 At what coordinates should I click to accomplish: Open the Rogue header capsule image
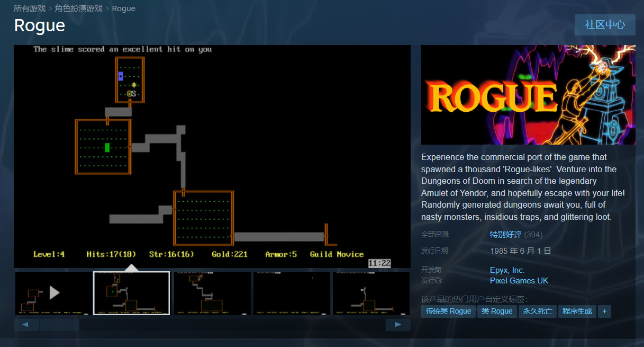[528, 95]
